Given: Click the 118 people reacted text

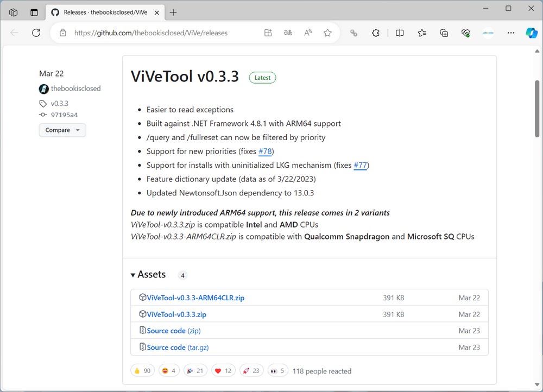Looking at the screenshot, I should pyautogui.click(x=321, y=371).
